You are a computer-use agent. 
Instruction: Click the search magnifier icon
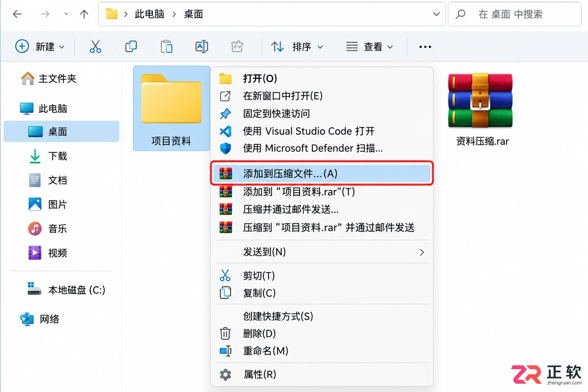click(461, 14)
